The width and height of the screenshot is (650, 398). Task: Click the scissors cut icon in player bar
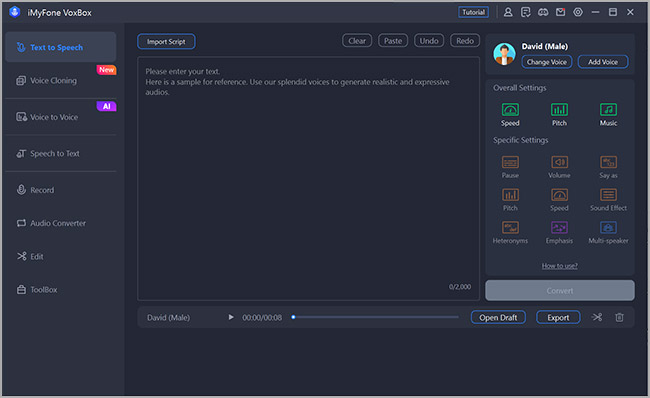pyautogui.click(x=597, y=317)
